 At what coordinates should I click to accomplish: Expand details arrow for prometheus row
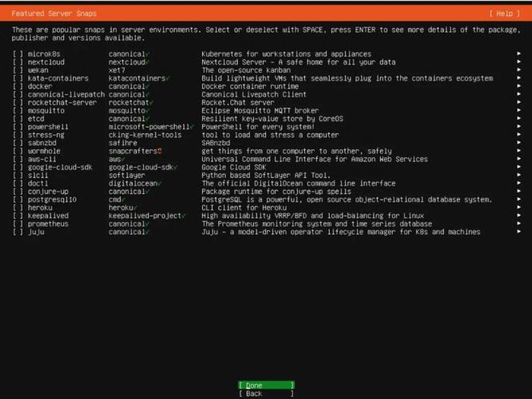click(519, 223)
